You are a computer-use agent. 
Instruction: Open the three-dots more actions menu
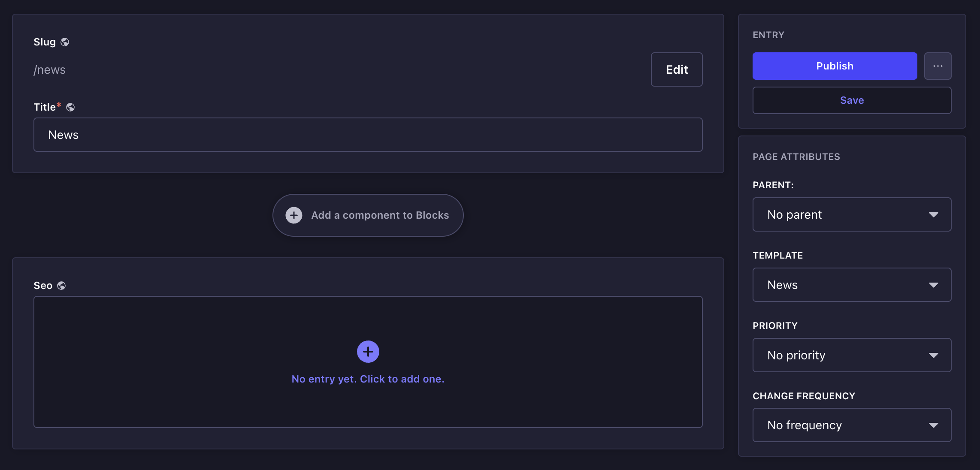(x=938, y=66)
